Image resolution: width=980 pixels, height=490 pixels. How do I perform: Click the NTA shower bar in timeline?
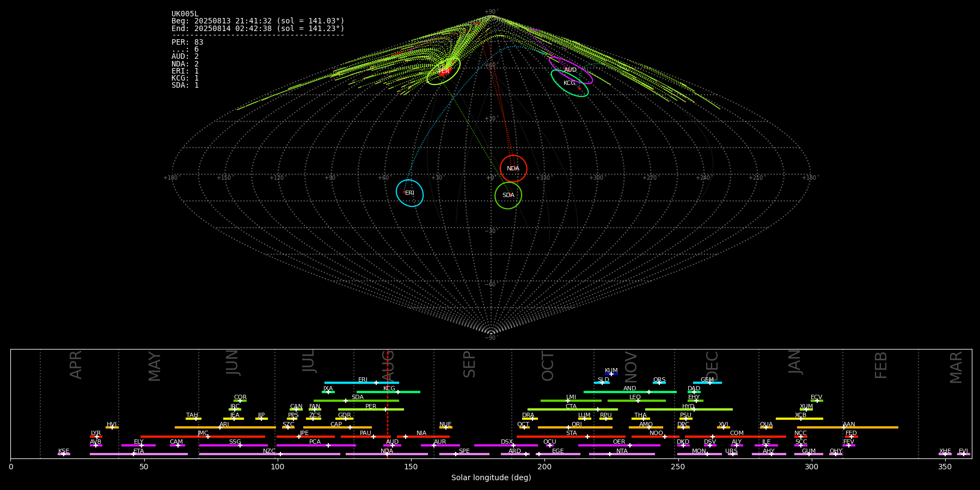click(x=622, y=454)
